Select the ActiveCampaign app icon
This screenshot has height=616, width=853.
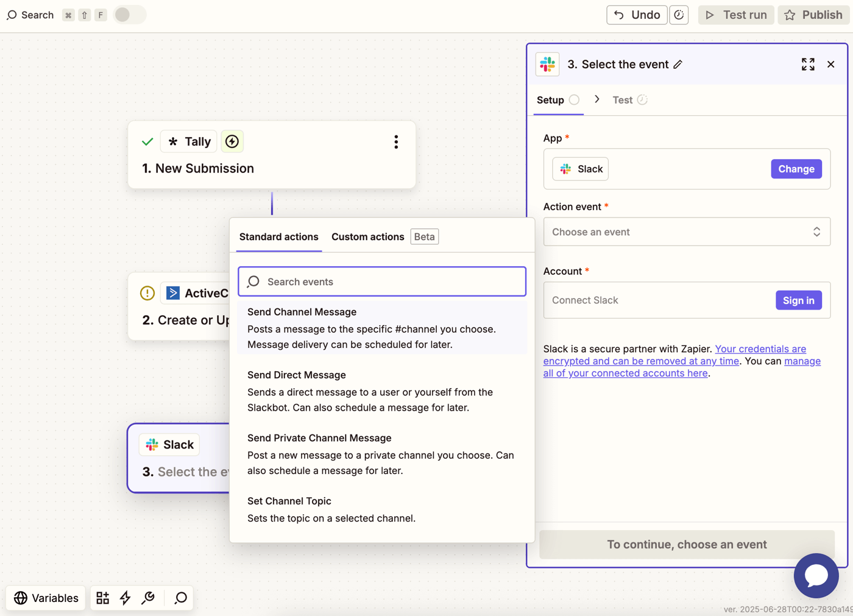click(x=173, y=293)
